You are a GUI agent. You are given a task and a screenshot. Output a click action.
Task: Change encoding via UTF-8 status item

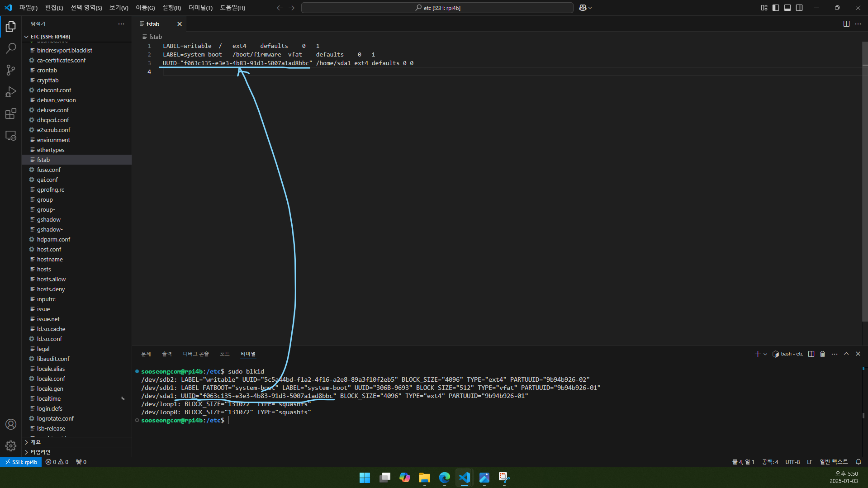coord(792,462)
